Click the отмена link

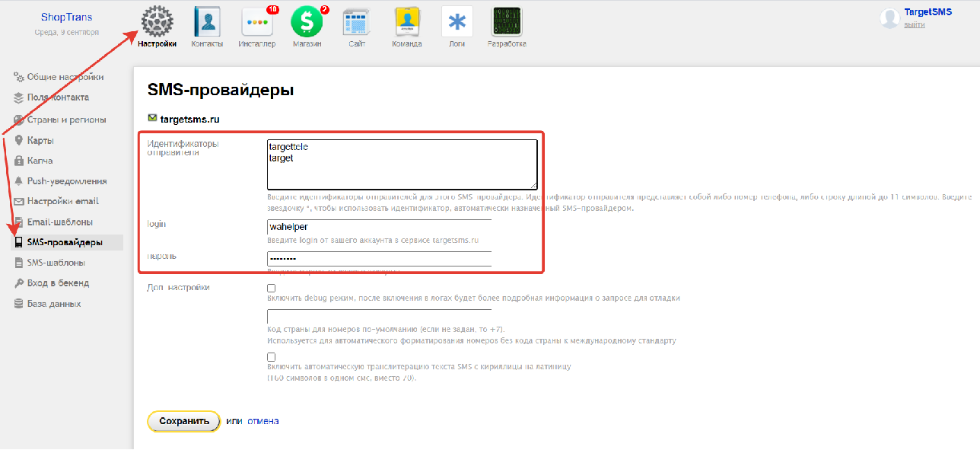click(262, 421)
